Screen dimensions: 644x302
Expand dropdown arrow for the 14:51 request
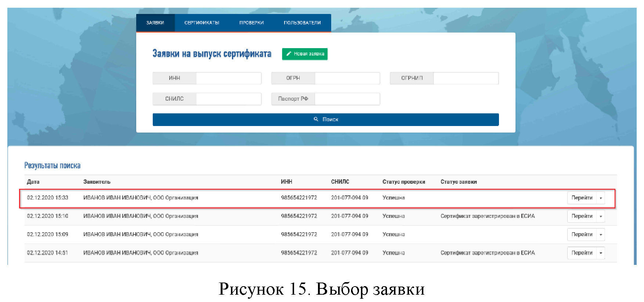tap(601, 253)
